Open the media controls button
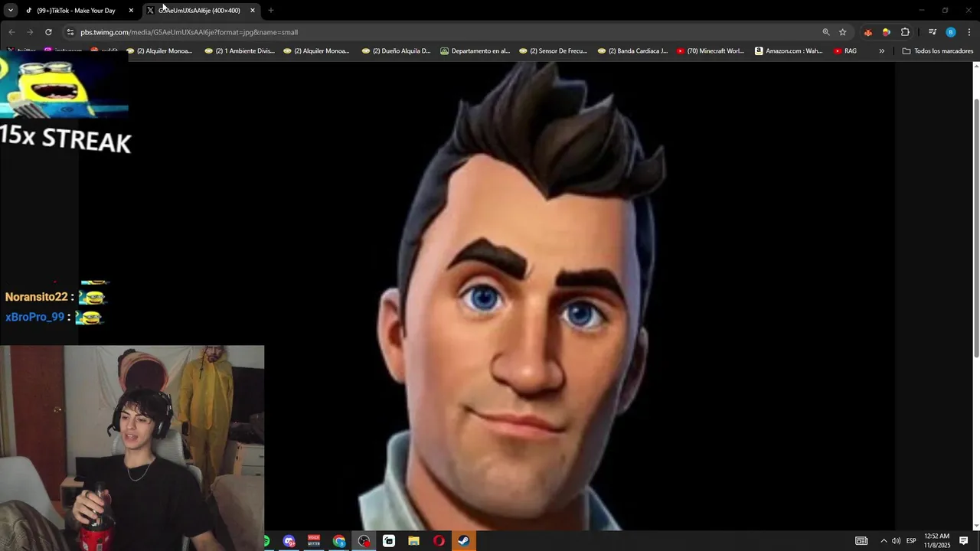The height and width of the screenshot is (551, 980). 932,32
